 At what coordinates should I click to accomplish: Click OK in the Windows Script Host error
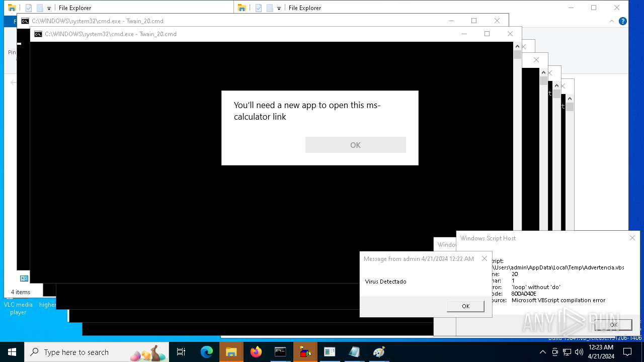point(613,325)
